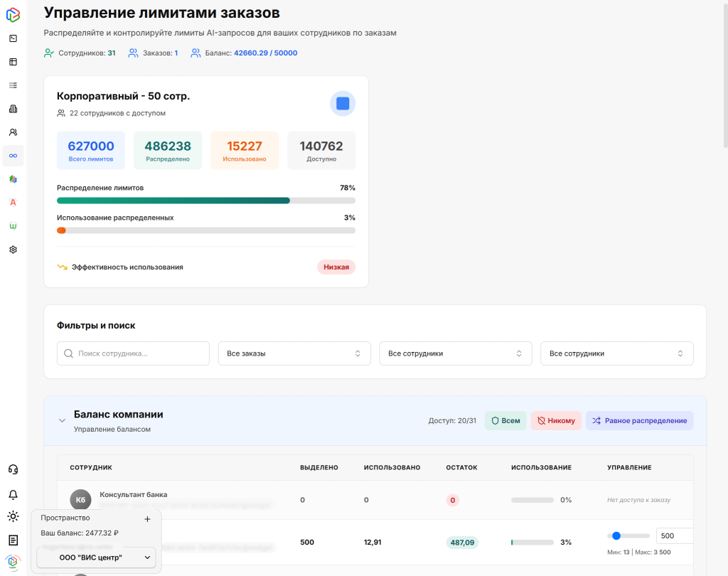Click the Поиск сотрудника search field
This screenshot has width=728, height=576.
click(x=134, y=353)
